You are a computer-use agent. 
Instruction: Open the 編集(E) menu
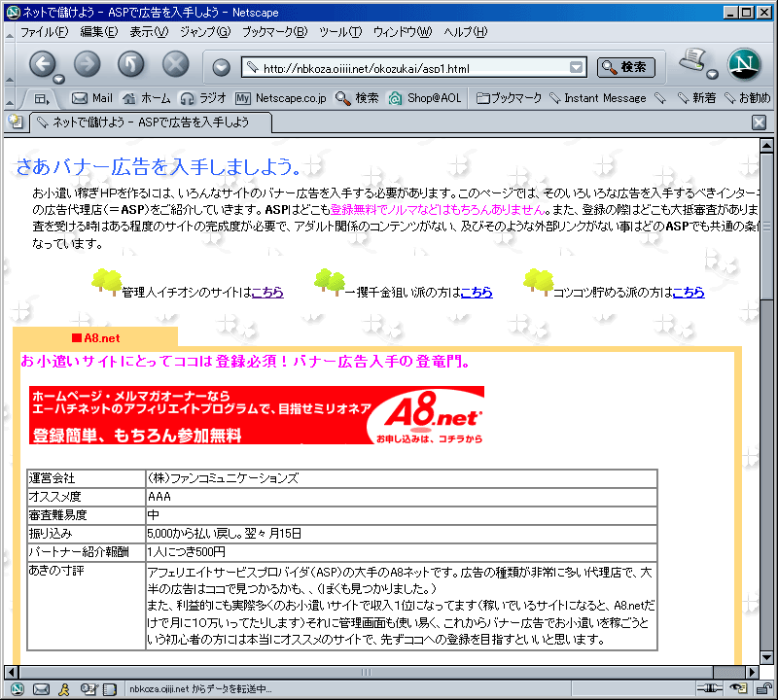(x=99, y=32)
